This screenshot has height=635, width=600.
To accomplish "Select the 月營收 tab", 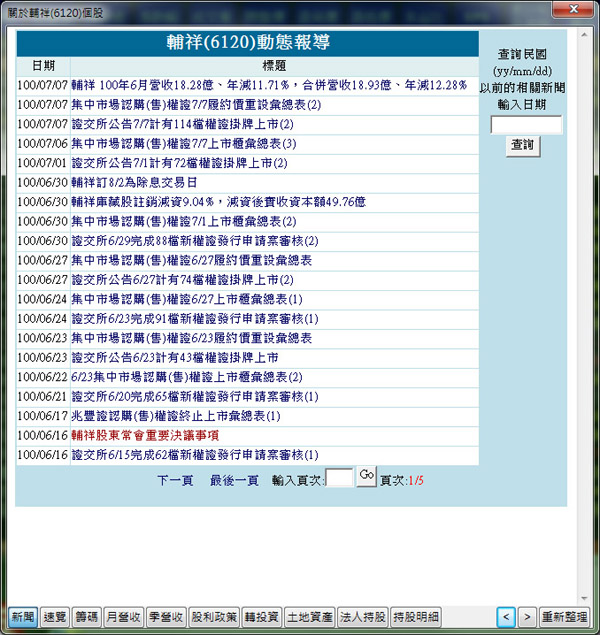I will point(123,617).
